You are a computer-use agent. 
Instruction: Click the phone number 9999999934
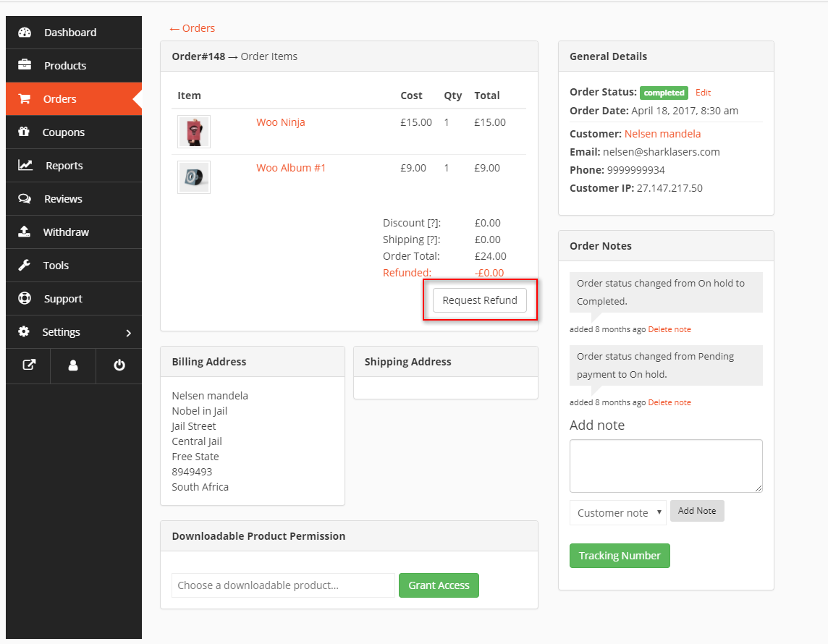(x=635, y=170)
